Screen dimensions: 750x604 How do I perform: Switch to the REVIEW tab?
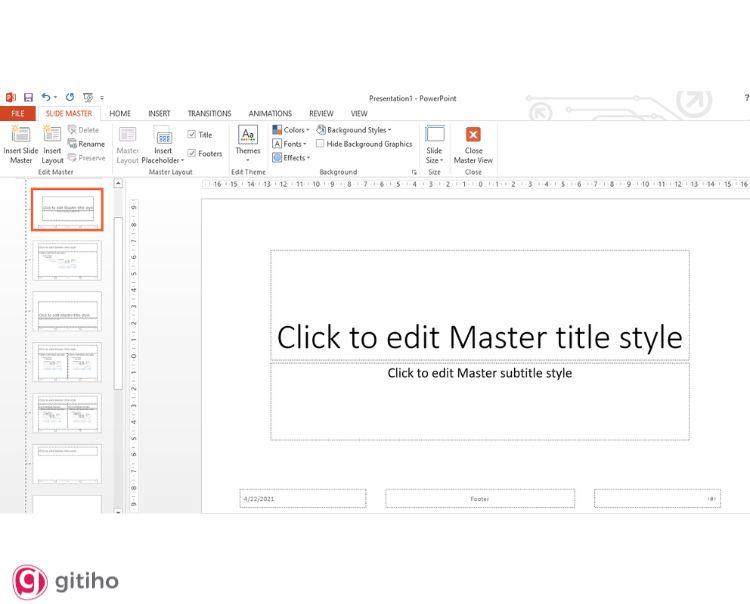(x=321, y=113)
